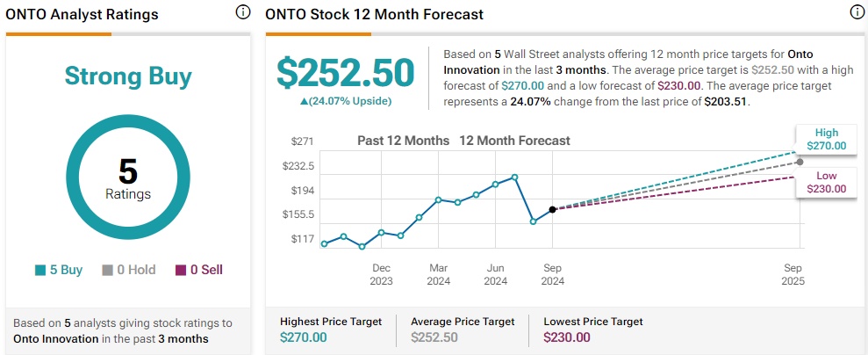Click the High $270.00 forecast label
Image resolution: width=868 pixels, height=355 pixels.
click(826, 139)
